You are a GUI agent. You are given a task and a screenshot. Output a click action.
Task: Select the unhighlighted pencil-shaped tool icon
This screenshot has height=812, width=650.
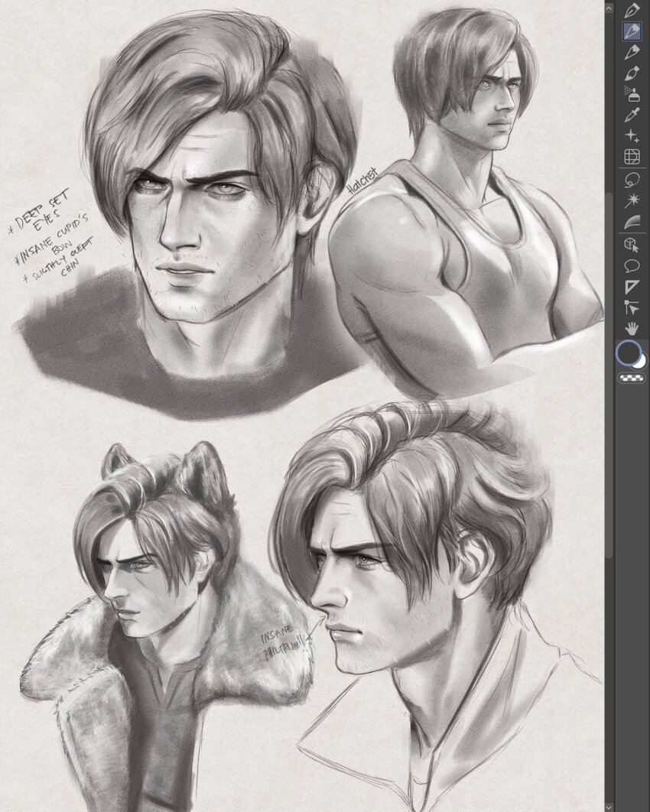[x=632, y=52]
